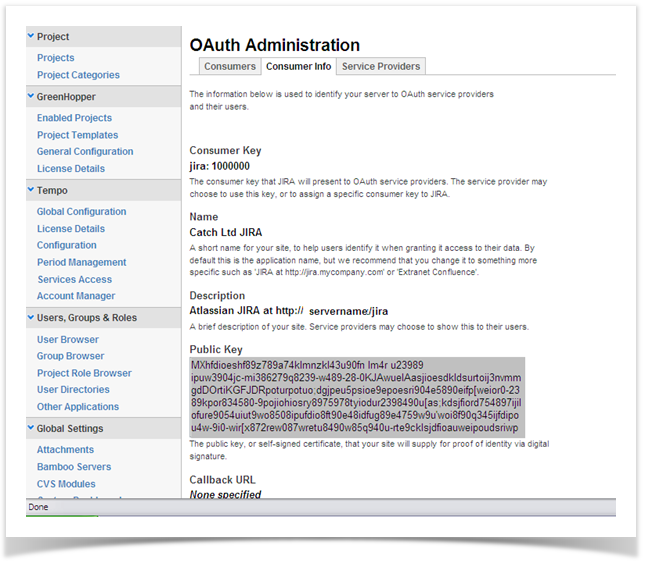Select the Consumer Info tab
The image size is (650, 566).
[x=297, y=67]
